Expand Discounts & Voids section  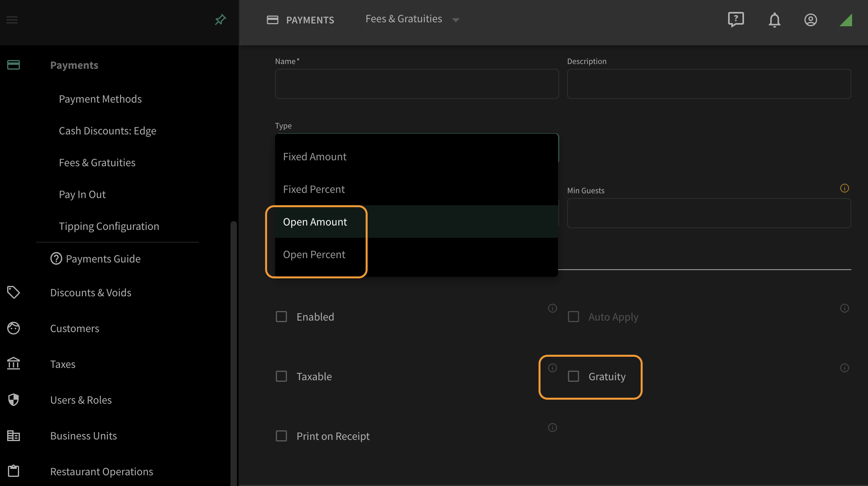tap(91, 292)
